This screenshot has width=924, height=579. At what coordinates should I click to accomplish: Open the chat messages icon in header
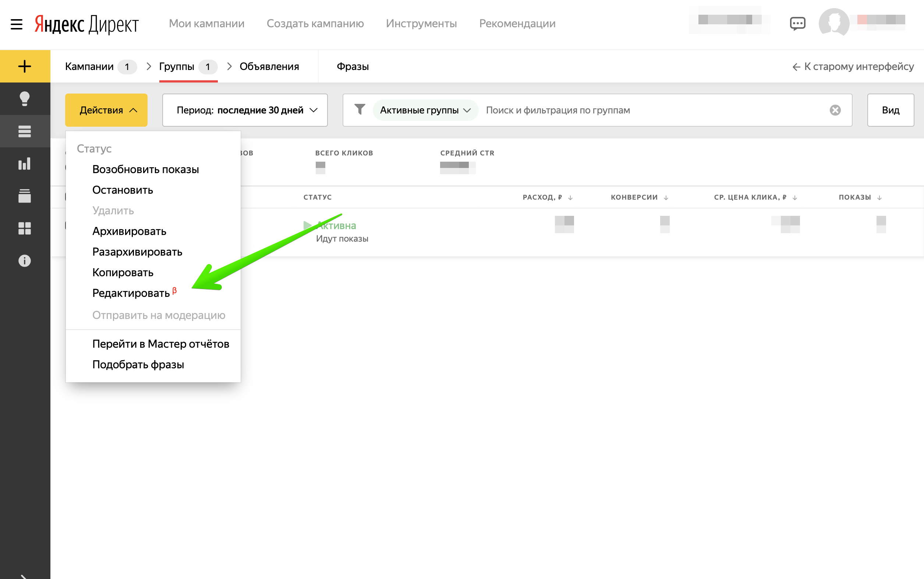click(x=797, y=24)
